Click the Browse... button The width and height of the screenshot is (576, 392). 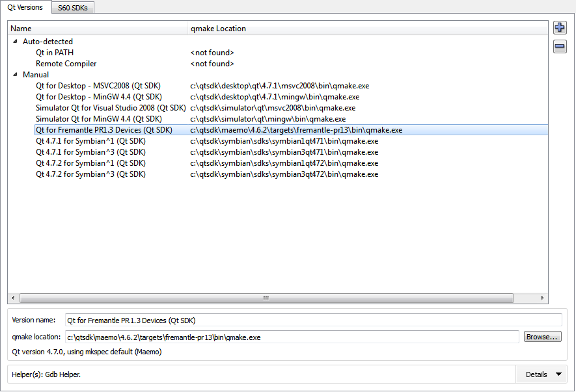pos(543,337)
